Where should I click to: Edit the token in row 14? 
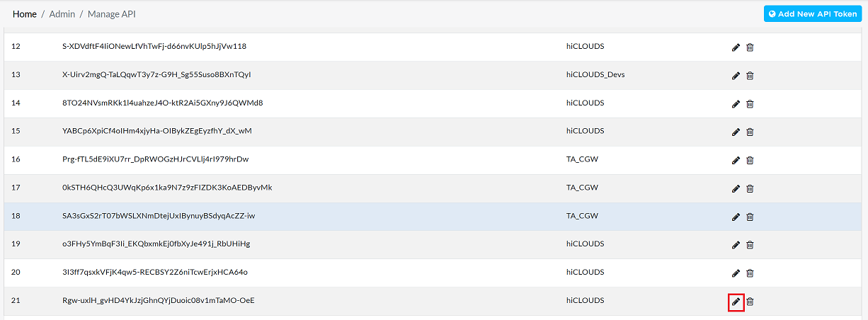[736, 104]
